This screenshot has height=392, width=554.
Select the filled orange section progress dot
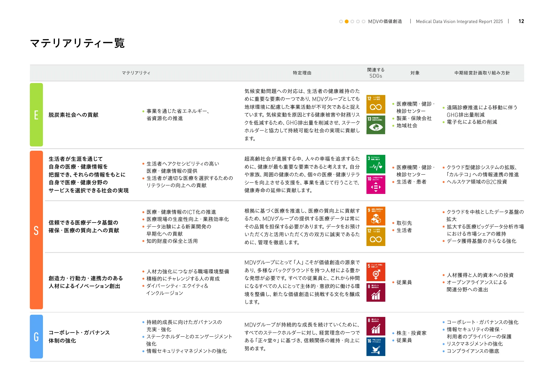347,22
